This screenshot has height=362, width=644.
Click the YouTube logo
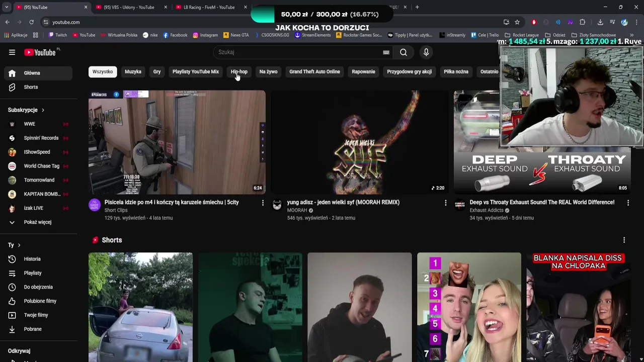click(40, 52)
